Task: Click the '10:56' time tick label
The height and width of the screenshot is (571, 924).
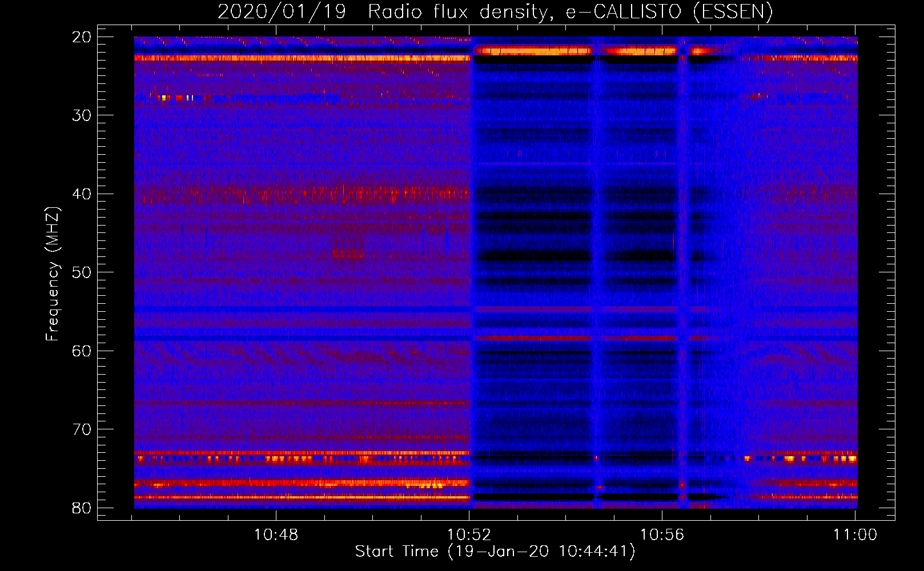Action: 662,535
